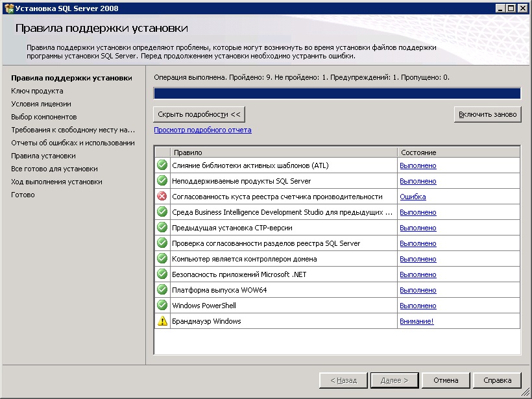Click the Отмена button

tap(446, 380)
